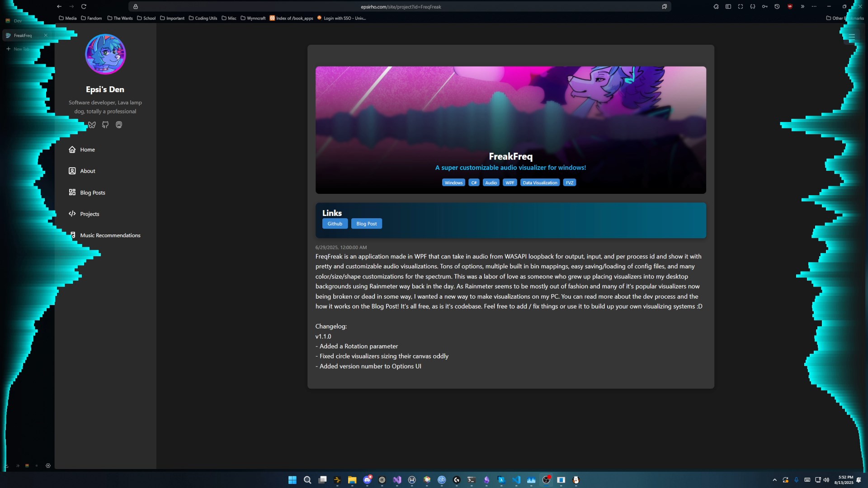This screenshot has width=868, height=488.
Task: Select the FreakFreq vertical tab
Action: pyautogui.click(x=23, y=35)
